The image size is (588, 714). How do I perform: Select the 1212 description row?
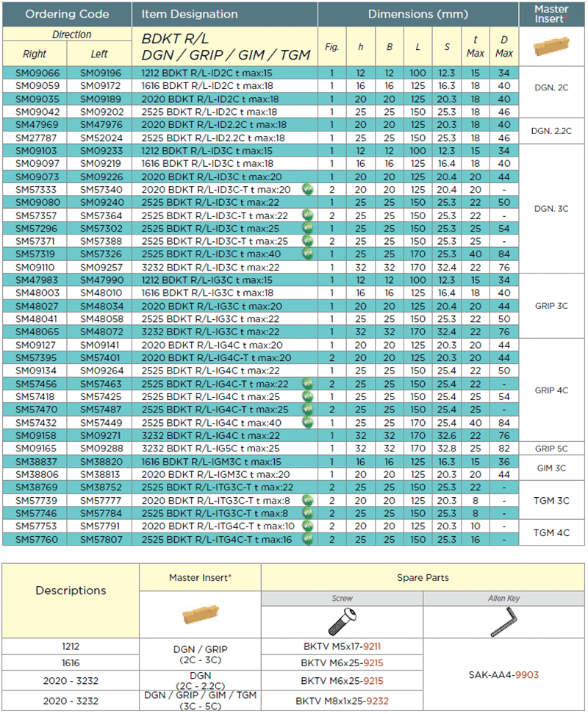(71, 646)
